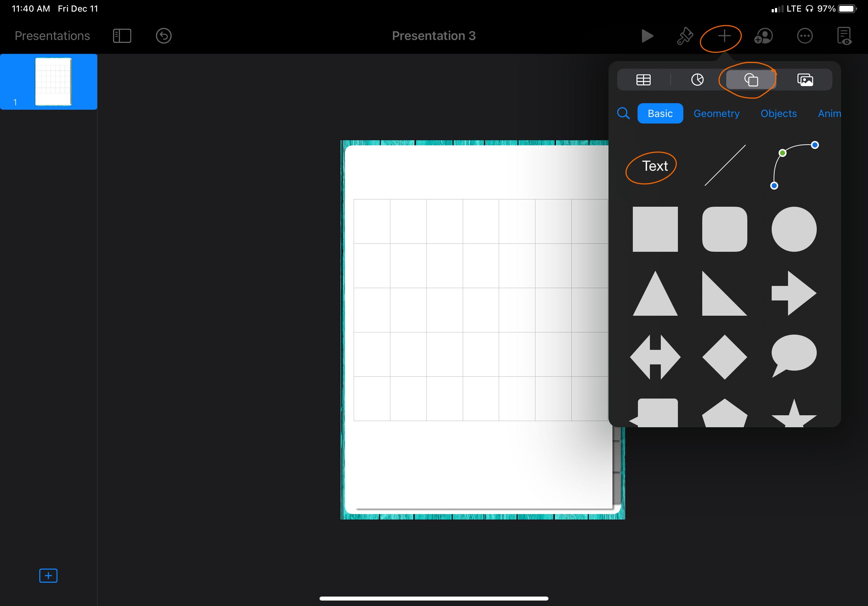Viewport: 868px width, 606px height.
Task: Open the More options ellipsis menu
Action: pos(804,36)
